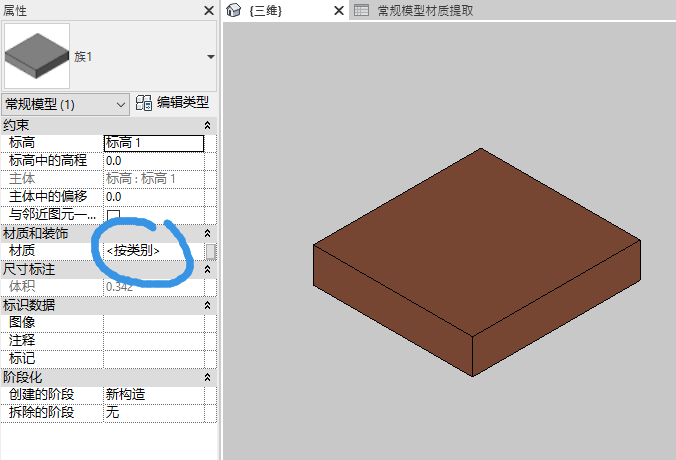Click the 编辑类型 button

172,103
